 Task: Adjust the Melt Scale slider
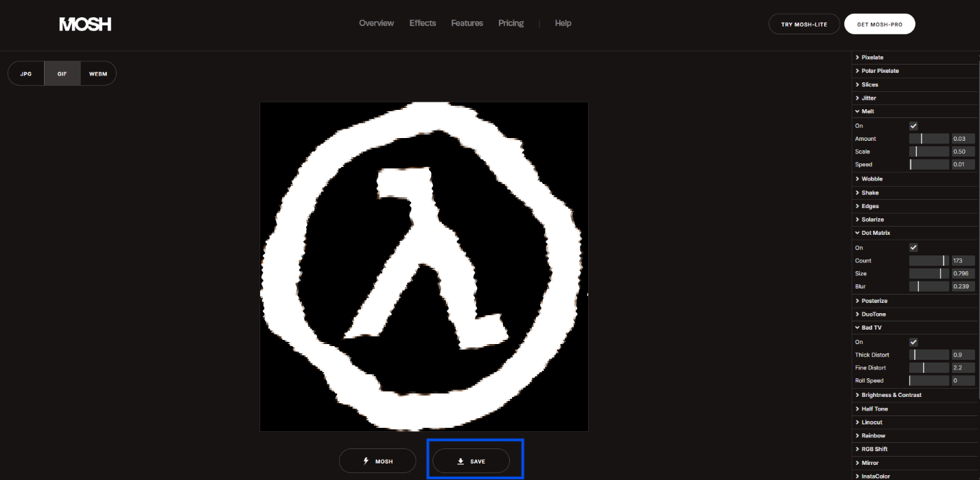pyautogui.click(x=929, y=152)
